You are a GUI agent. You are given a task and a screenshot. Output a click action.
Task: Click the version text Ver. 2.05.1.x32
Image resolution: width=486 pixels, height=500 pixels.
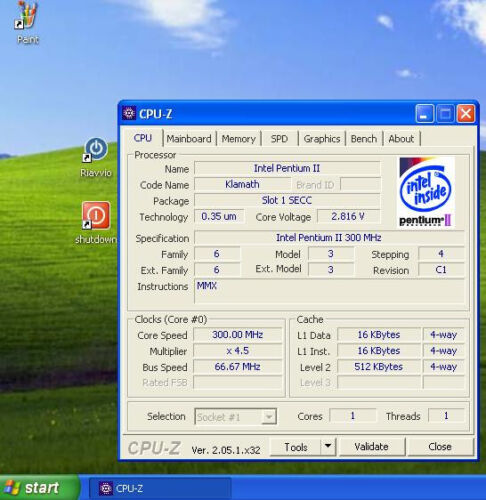coord(226,450)
